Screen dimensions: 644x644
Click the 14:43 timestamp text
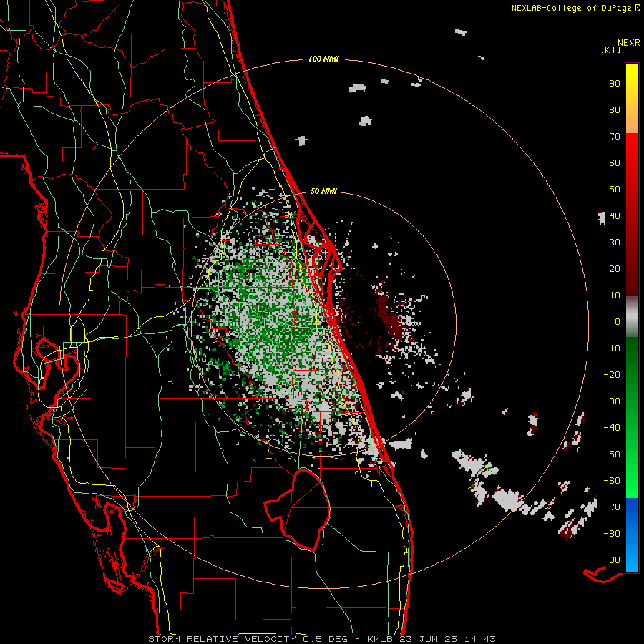(x=479, y=639)
